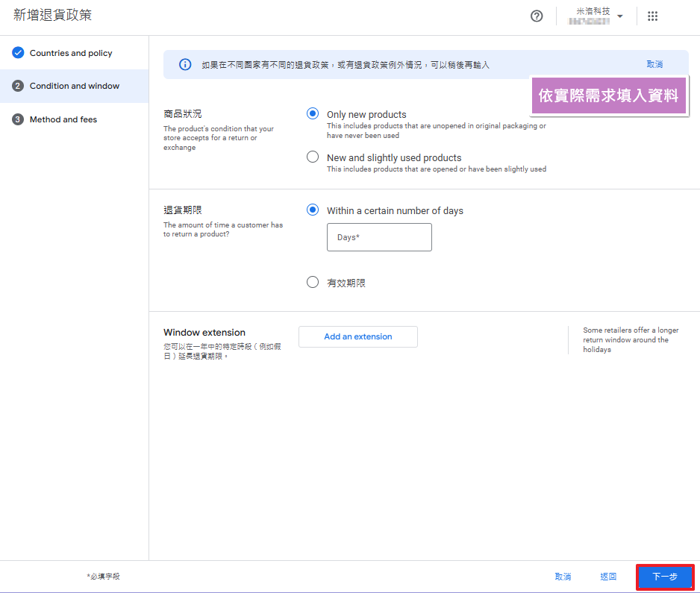The width and height of the screenshot is (700, 593).
Task: Click the step 2 number badge
Action: pyautogui.click(x=18, y=86)
